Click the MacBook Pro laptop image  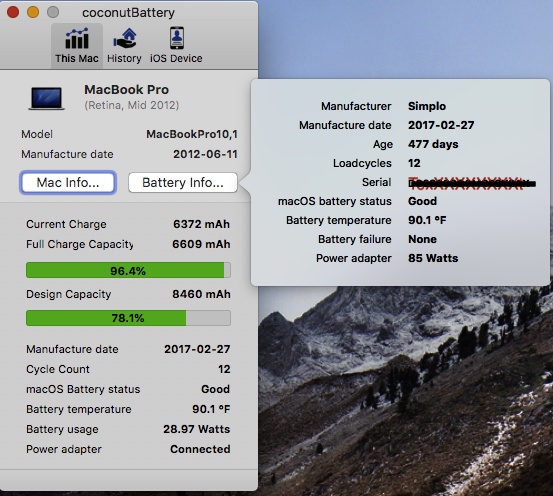(x=47, y=98)
